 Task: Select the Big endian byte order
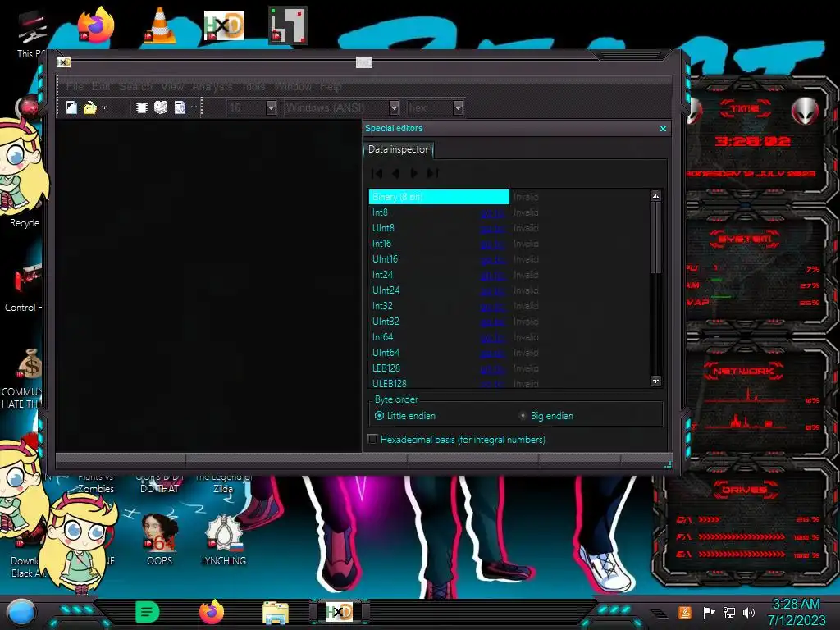[546, 416]
